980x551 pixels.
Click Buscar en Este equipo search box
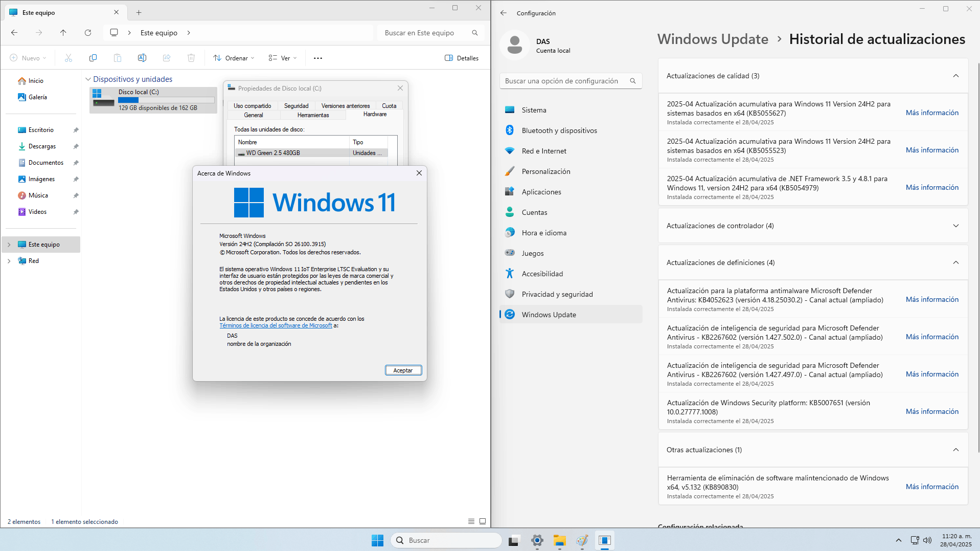click(431, 33)
